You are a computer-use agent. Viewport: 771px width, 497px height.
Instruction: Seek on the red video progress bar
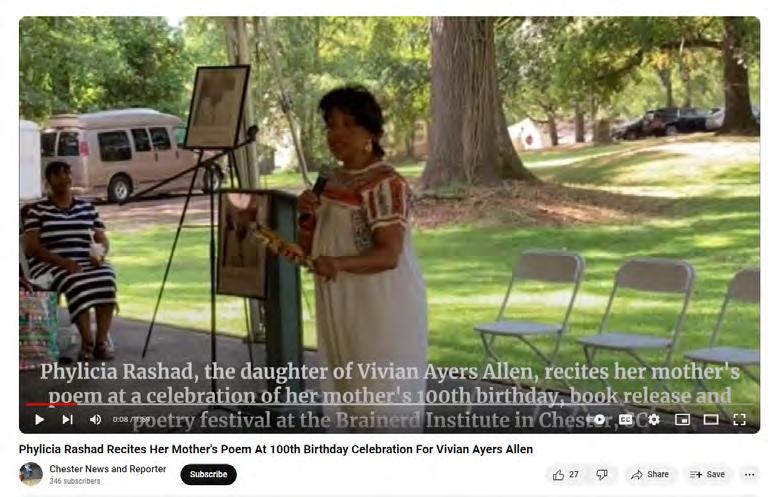(389, 405)
